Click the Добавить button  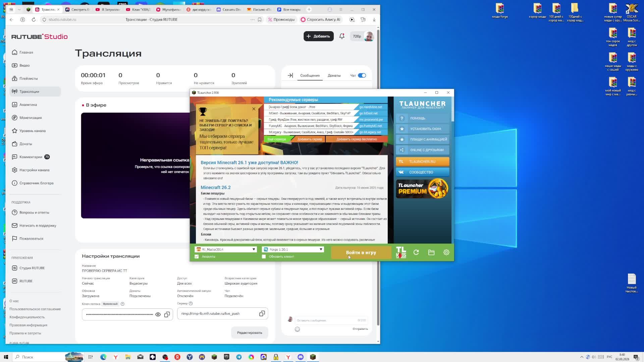[x=318, y=36]
